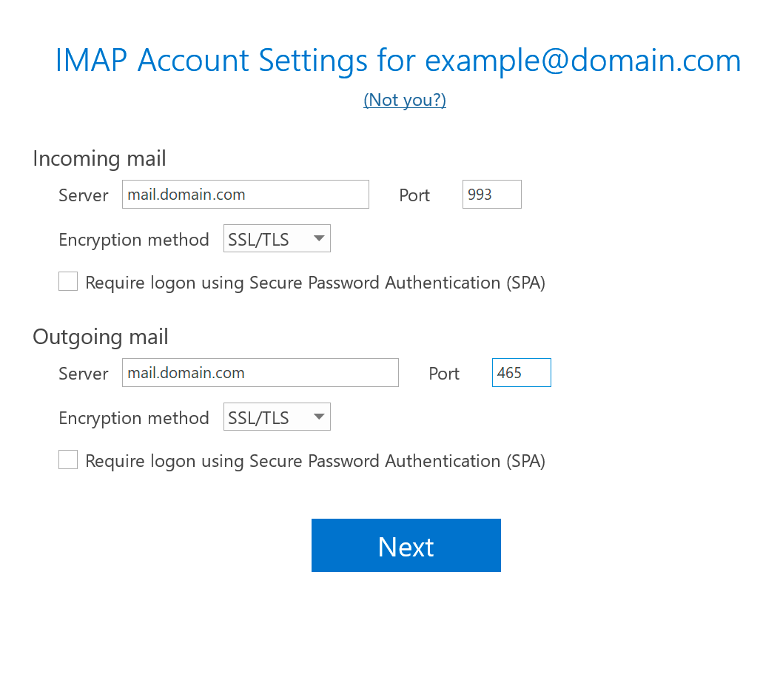Enable SPA checkbox under Outgoing mail

67,460
